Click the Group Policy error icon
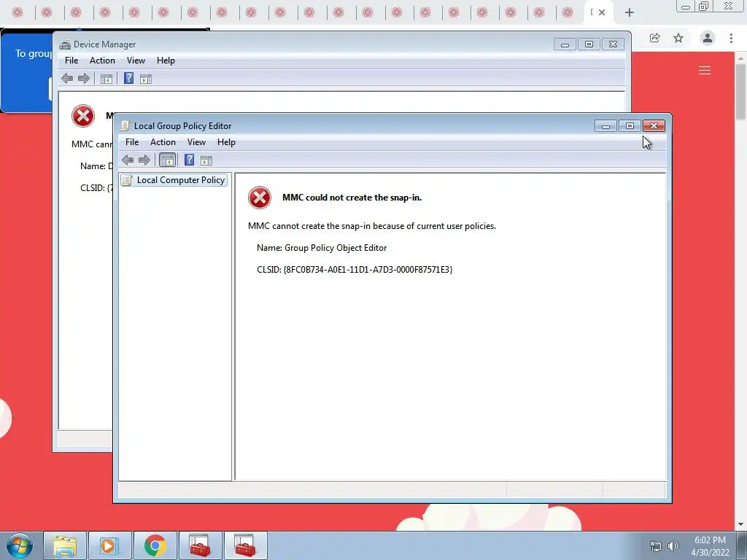This screenshot has height=560, width=747. (x=260, y=198)
